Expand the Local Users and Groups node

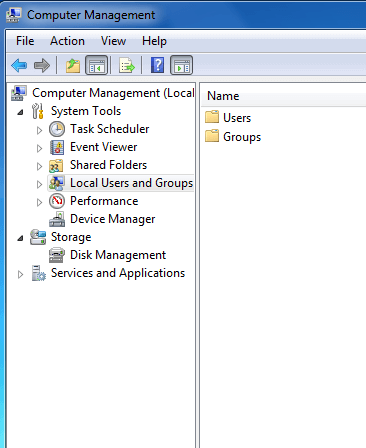[x=39, y=184]
